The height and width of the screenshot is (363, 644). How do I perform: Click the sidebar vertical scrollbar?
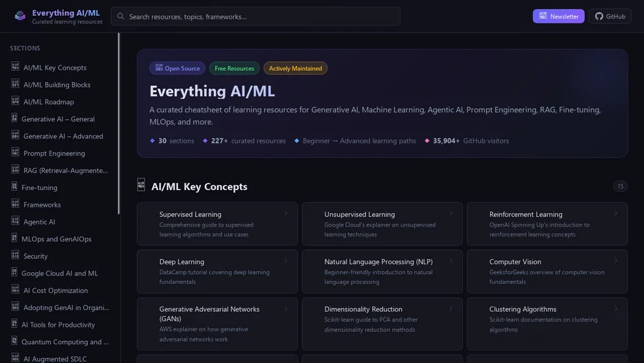click(x=119, y=123)
